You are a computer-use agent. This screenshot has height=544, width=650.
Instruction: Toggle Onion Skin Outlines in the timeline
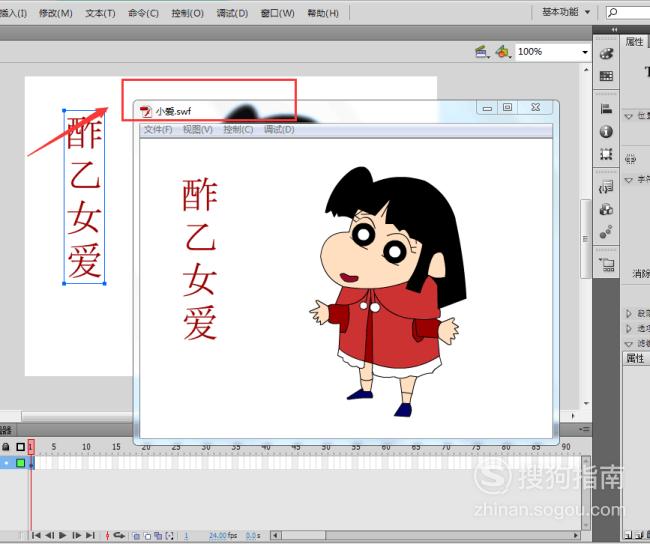coord(148,536)
